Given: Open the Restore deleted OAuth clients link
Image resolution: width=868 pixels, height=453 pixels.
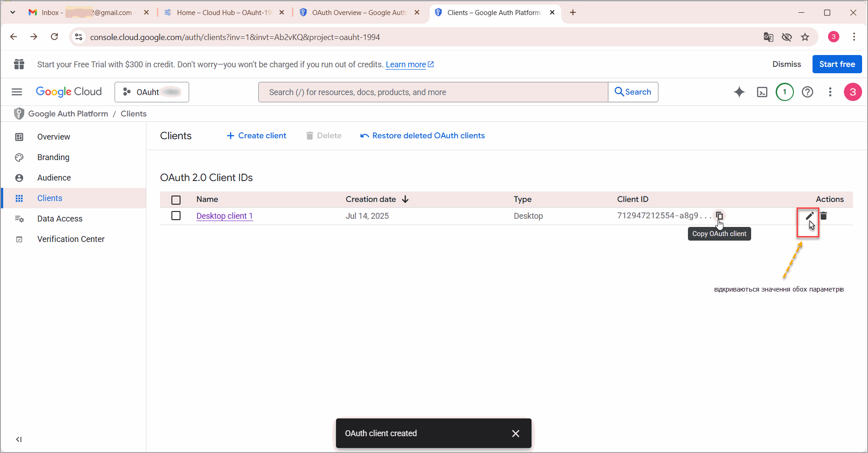Looking at the screenshot, I should pos(422,136).
